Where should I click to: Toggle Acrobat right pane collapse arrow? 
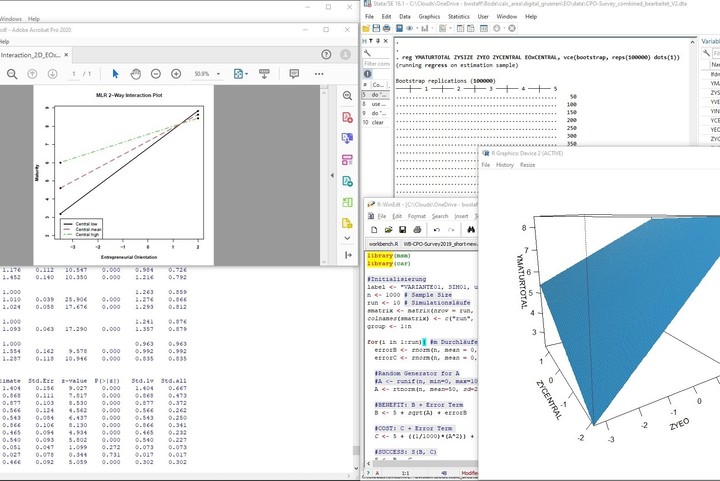332,175
